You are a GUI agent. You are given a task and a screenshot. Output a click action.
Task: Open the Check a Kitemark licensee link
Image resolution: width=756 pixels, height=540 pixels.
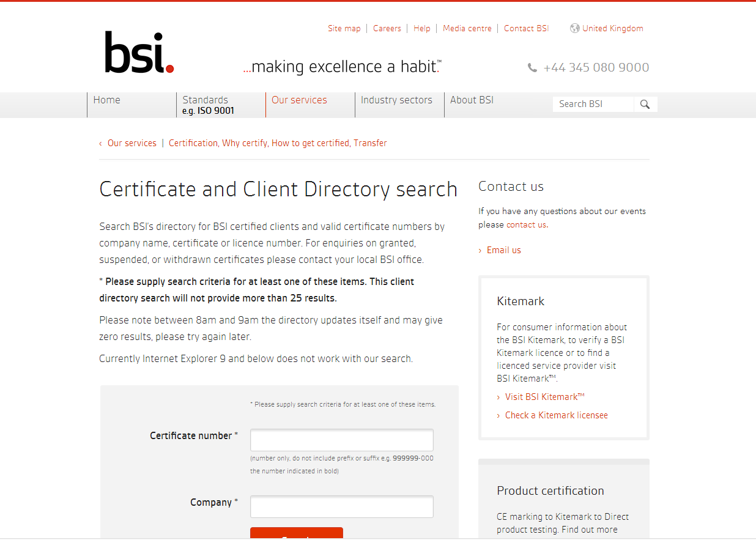pos(557,415)
